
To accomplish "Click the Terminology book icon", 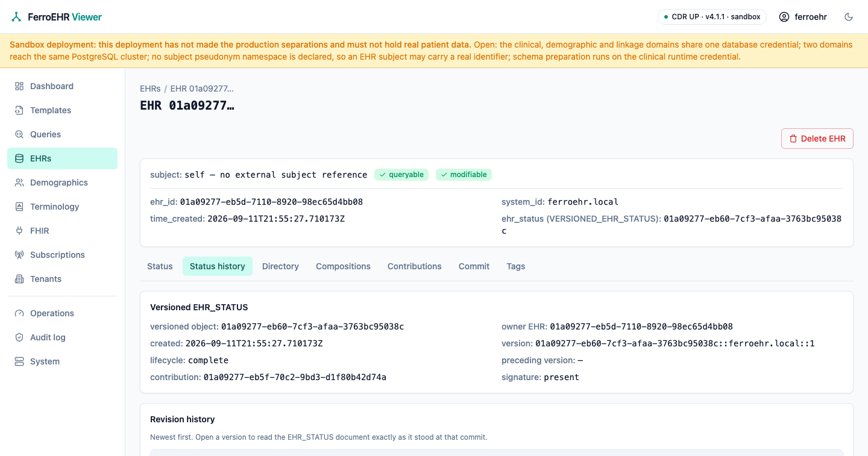I will tap(19, 207).
